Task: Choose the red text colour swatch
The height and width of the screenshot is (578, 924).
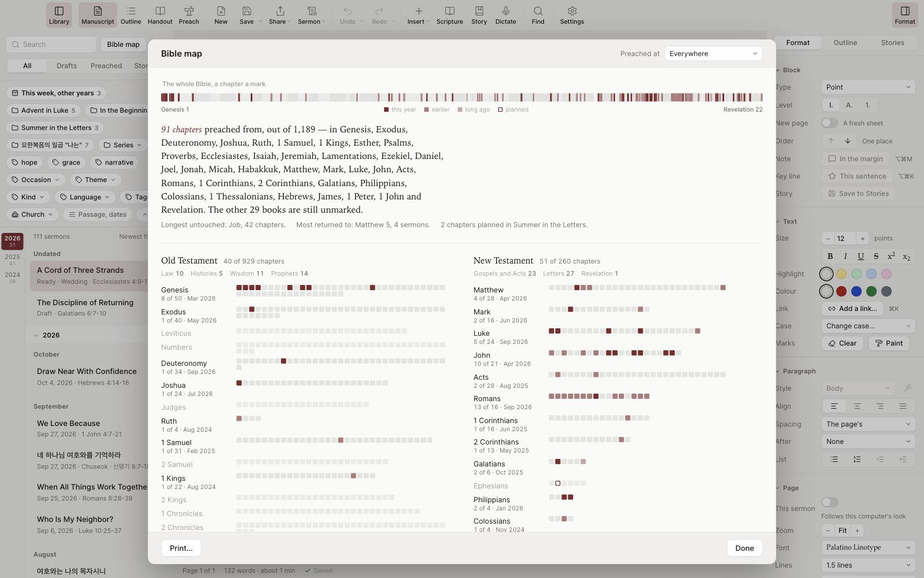Action: [x=841, y=291]
